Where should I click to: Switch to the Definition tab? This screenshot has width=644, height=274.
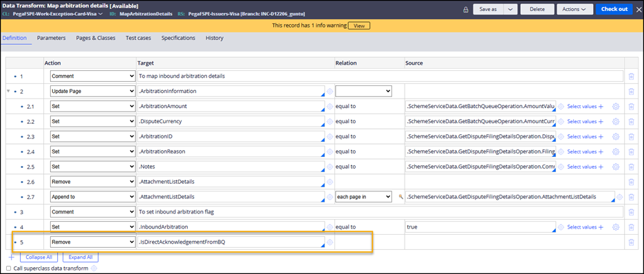[x=14, y=38]
